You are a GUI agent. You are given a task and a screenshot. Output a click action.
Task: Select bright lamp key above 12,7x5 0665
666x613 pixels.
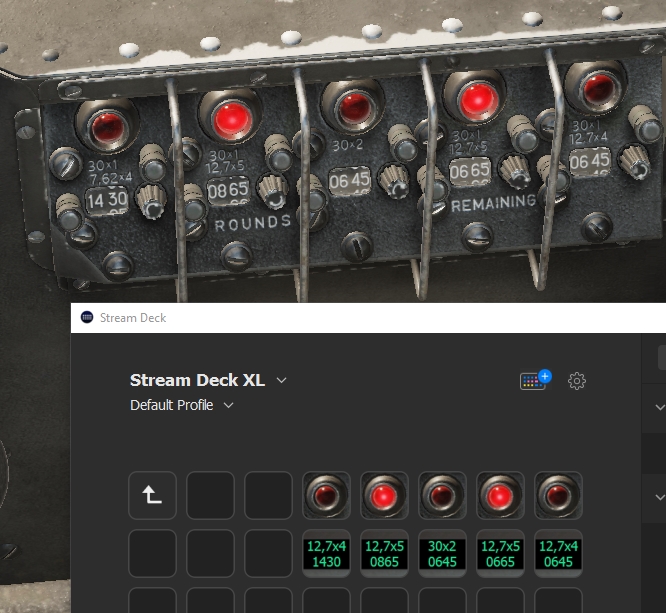tap(500, 496)
